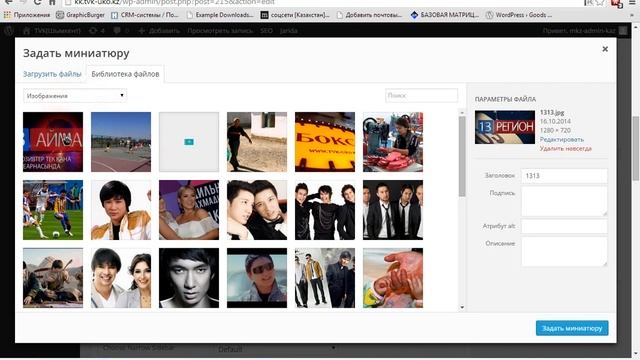Select the war scene soldiers thumbnail
The image size is (640, 360).
click(x=53, y=278)
